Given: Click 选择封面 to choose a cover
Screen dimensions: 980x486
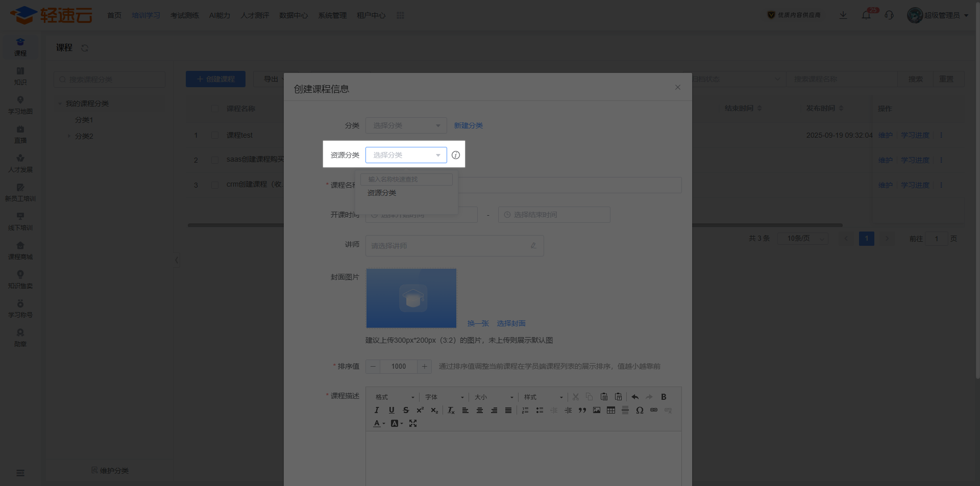Looking at the screenshot, I should (511, 323).
